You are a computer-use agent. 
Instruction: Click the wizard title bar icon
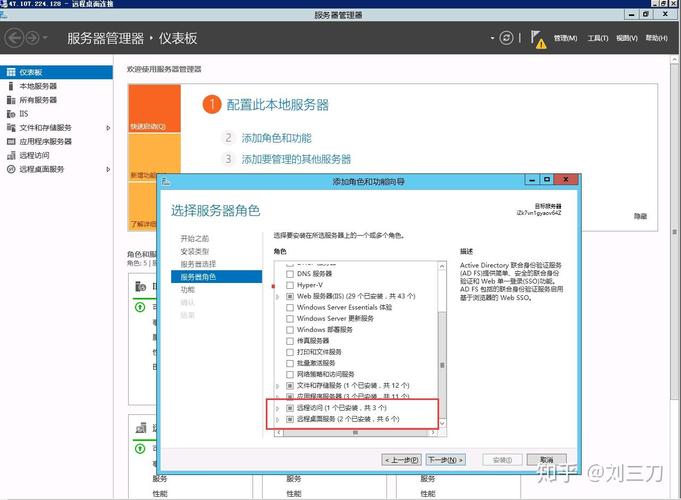coord(166,181)
